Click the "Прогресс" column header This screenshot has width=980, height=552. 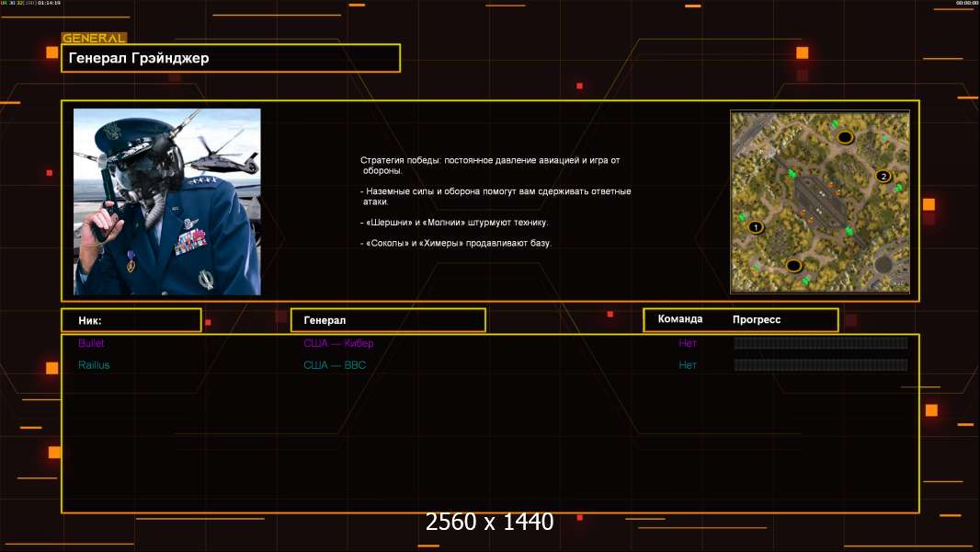pos(757,319)
